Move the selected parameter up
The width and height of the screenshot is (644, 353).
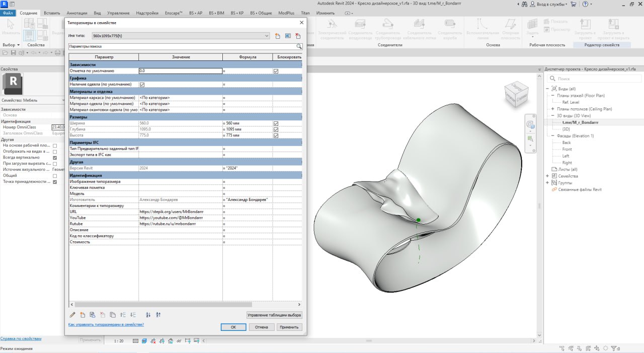[124, 314]
